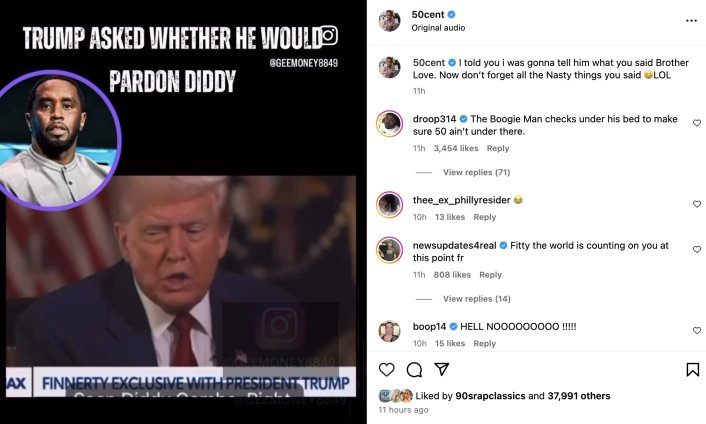Open Original audio link

tap(438, 28)
